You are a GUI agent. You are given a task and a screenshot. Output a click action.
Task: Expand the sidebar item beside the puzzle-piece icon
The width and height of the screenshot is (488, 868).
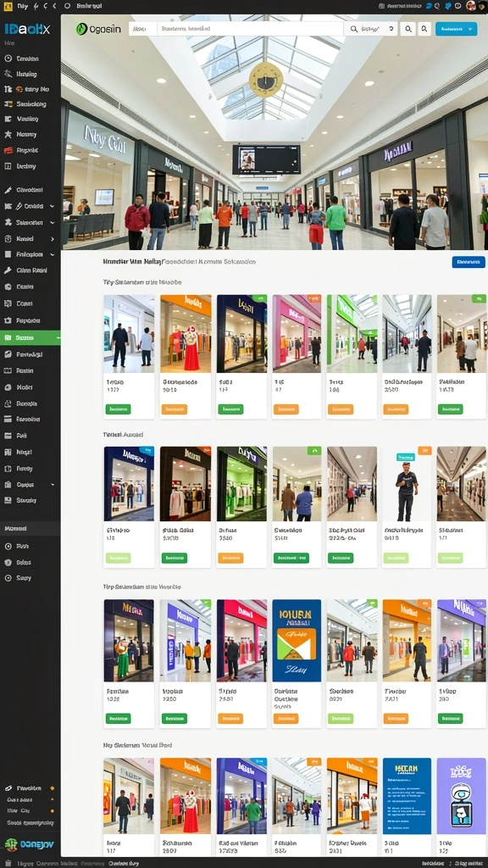(x=30, y=223)
